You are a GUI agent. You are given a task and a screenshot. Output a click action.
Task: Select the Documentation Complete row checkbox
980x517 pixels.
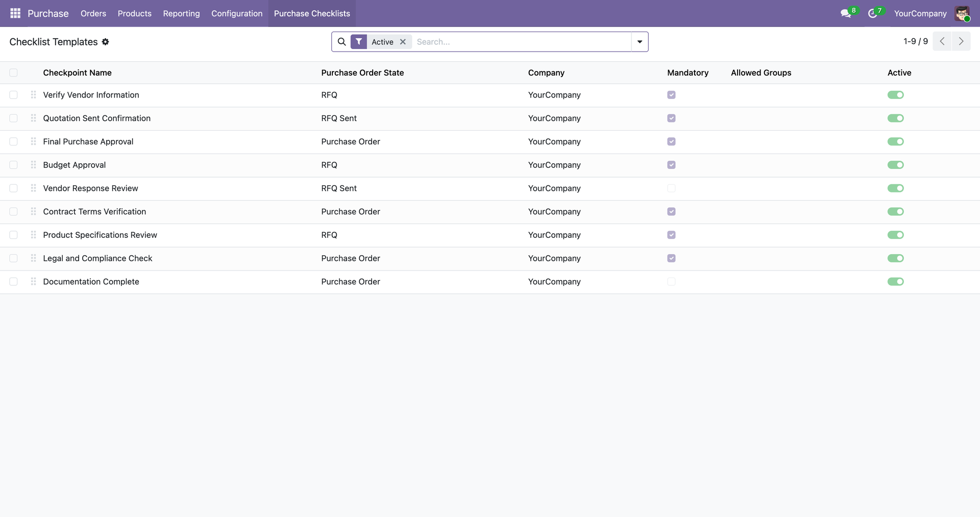[13, 281]
